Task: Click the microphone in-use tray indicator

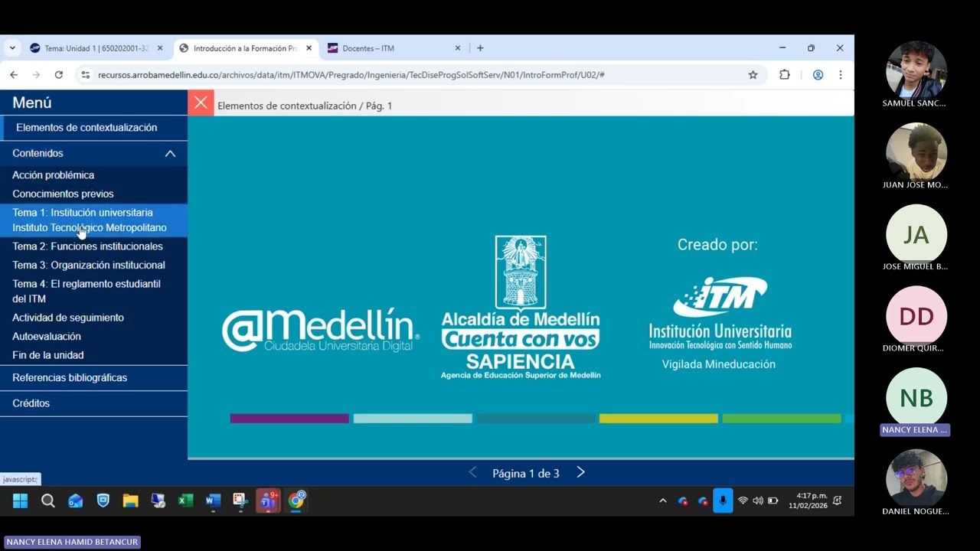Action: (x=723, y=500)
